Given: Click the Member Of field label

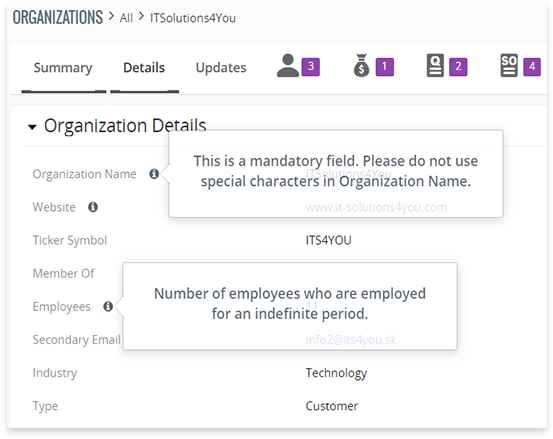Looking at the screenshot, I should (63, 274).
